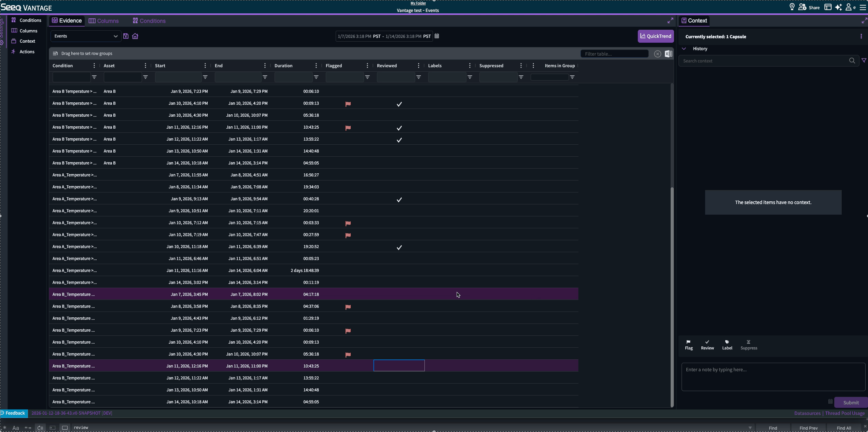The height and width of the screenshot is (432, 868).
Task: Open the Duration column menu
Action: click(316, 66)
